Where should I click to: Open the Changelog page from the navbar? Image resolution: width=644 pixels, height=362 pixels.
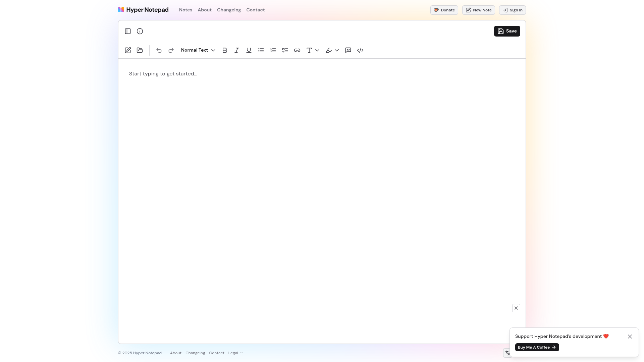[x=229, y=10]
